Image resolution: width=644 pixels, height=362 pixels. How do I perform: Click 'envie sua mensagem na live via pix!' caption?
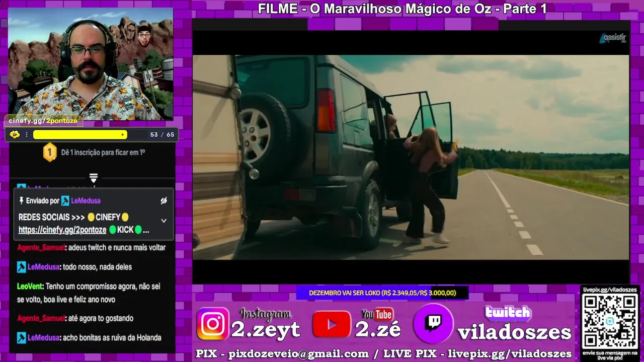pyautogui.click(x=610, y=355)
